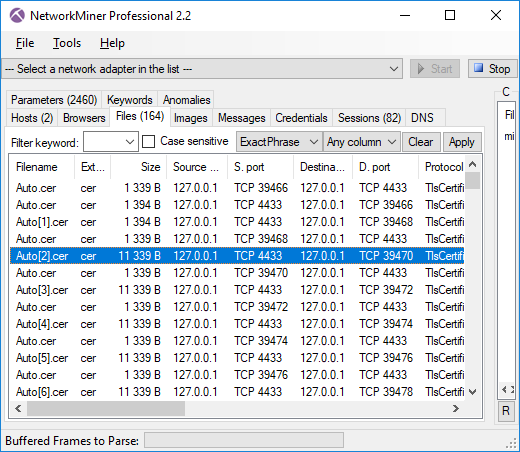Switch to the Parameters (2460) tab
Viewport: 520px width, 452px height.
click(54, 100)
